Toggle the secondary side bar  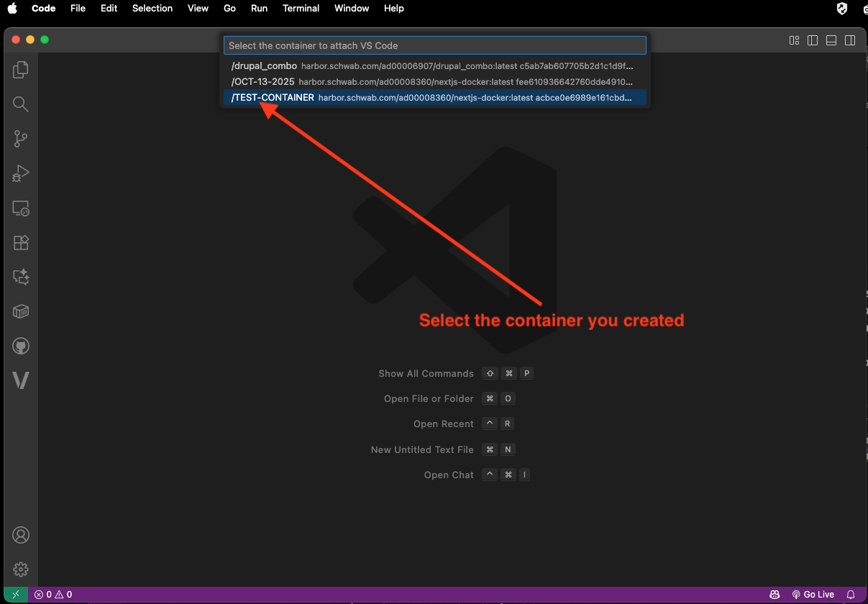(850, 40)
